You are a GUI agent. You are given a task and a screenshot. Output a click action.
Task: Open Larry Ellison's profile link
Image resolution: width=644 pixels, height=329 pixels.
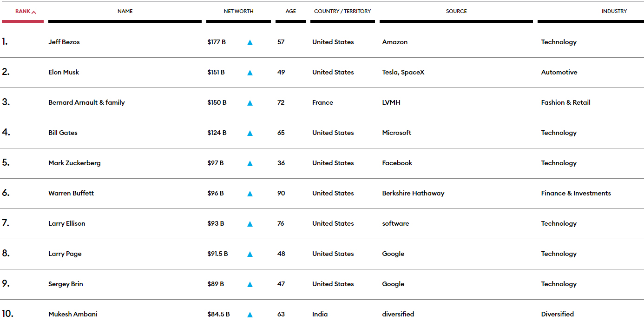[x=67, y=223]
